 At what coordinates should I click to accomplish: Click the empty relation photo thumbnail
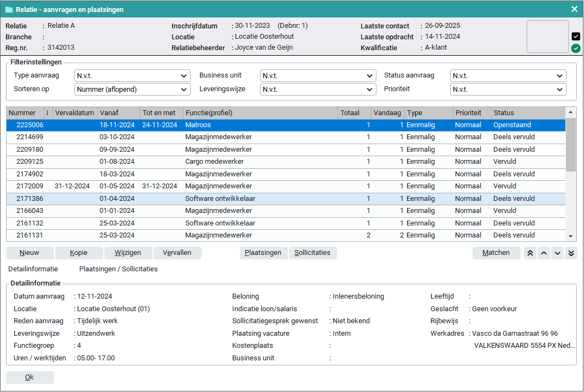click(x=547, y=37)
